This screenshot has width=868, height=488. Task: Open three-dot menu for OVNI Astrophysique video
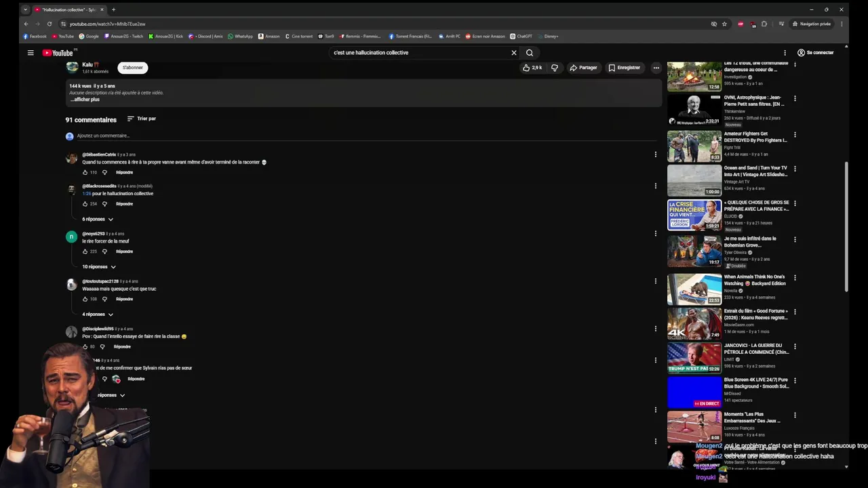[x=795, y=98]
